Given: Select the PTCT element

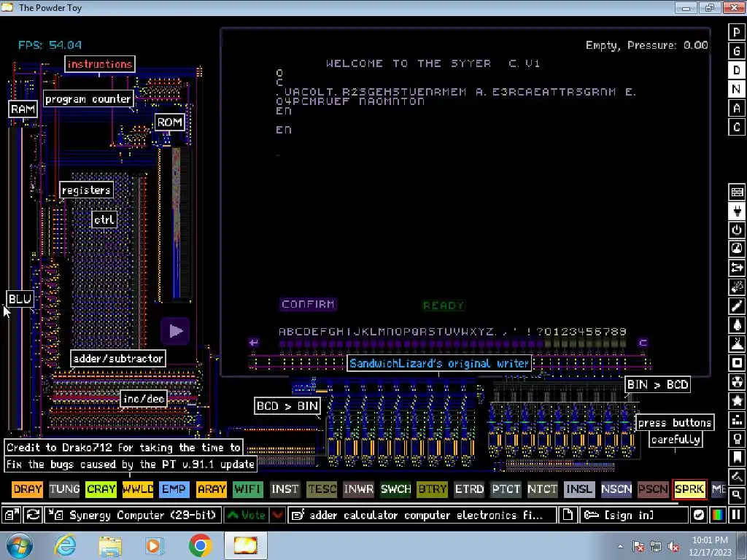Looking at the screenshot, I should coord(506,489).
